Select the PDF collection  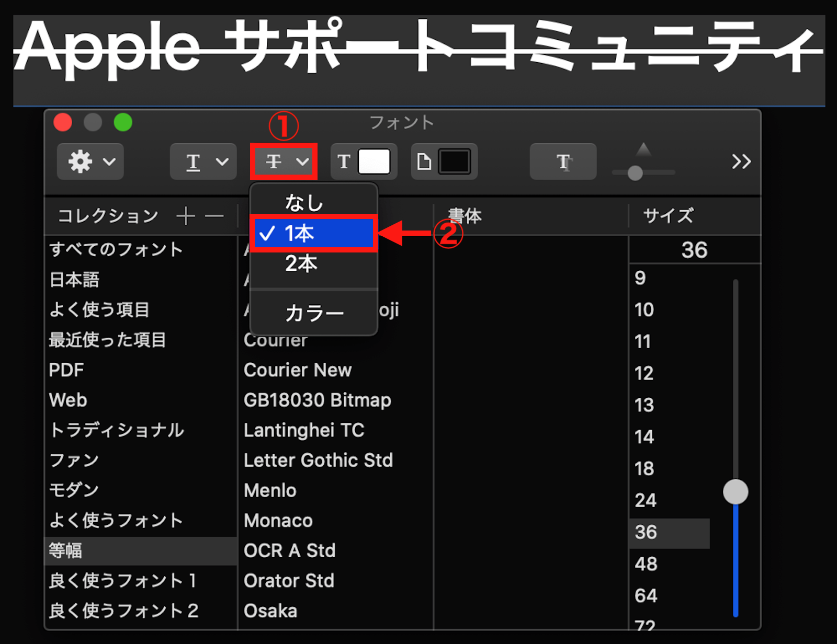pos(141,370)
